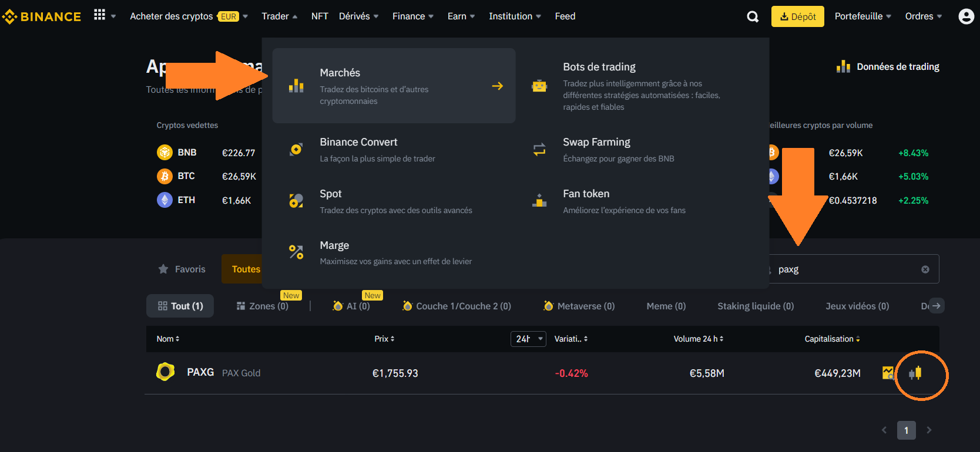Open the NFT menu item
This screenshot has height=452, width=980.
(320, 16)
